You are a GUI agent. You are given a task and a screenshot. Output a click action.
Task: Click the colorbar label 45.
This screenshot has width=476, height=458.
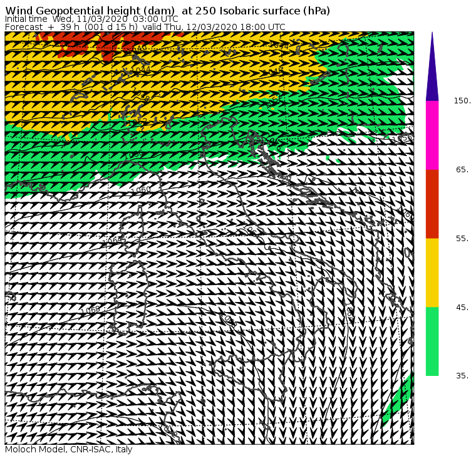(x=463, y=308)
